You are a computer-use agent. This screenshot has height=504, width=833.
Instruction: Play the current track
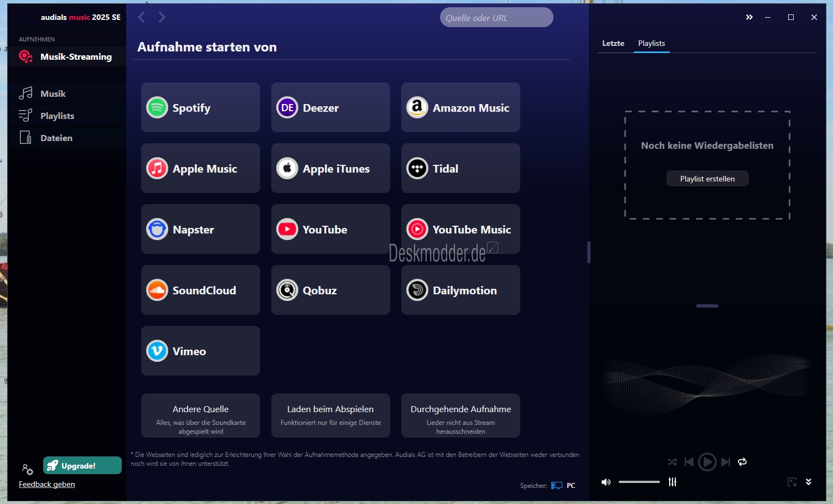[707, 462]
